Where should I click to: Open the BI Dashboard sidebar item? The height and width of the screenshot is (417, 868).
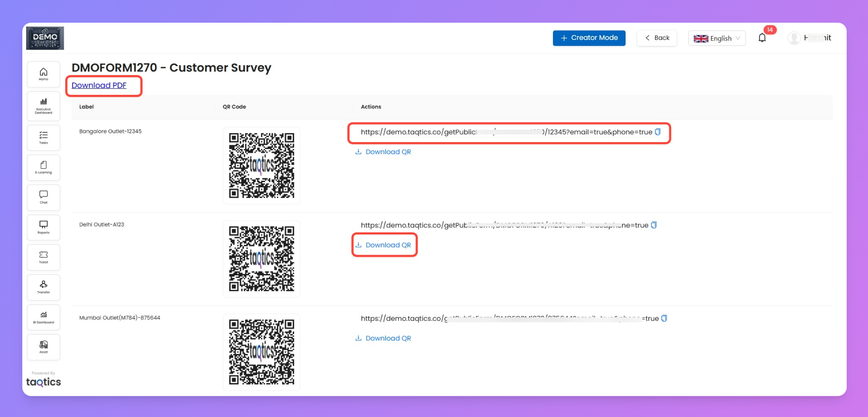[x=43, y=317]
